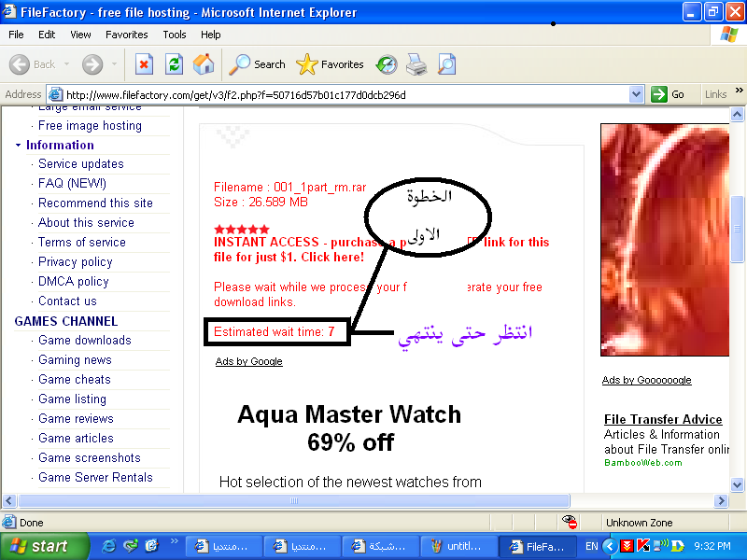Collapse the Information sidebar section

pos(18,145)
